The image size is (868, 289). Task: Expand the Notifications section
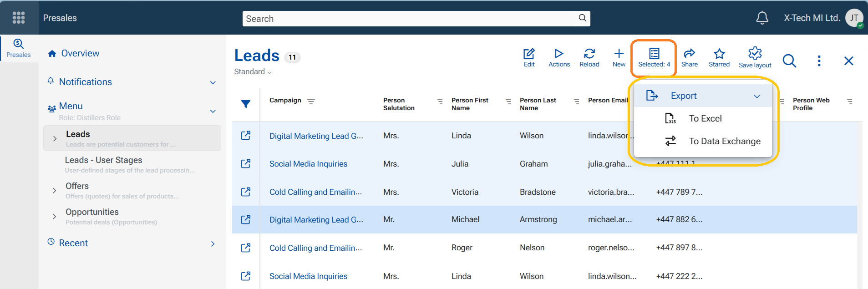(213, 82)
